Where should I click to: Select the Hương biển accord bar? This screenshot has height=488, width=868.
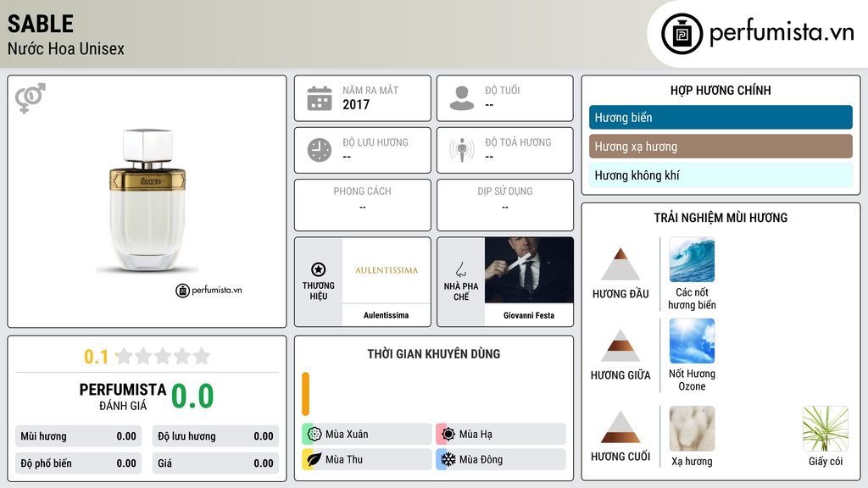pyautogui.click(x=721, y=117)
